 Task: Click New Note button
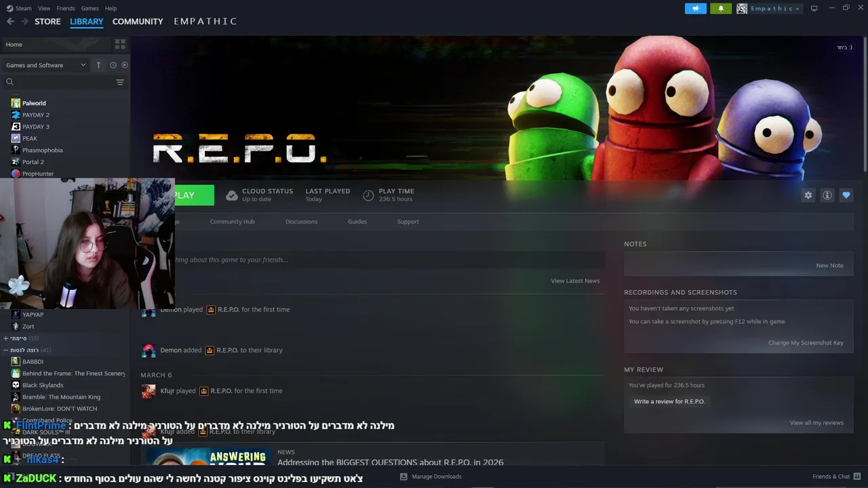(829, 266)
